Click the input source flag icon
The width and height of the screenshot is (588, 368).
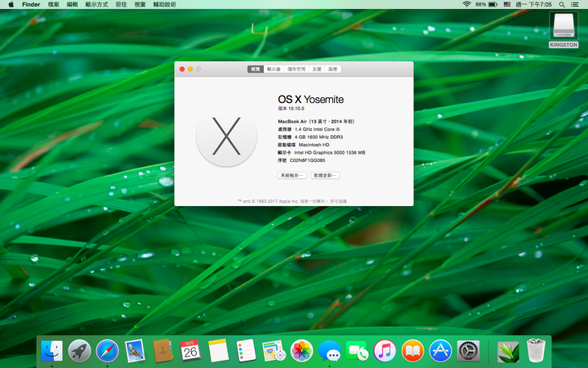[x=507, y=5]
